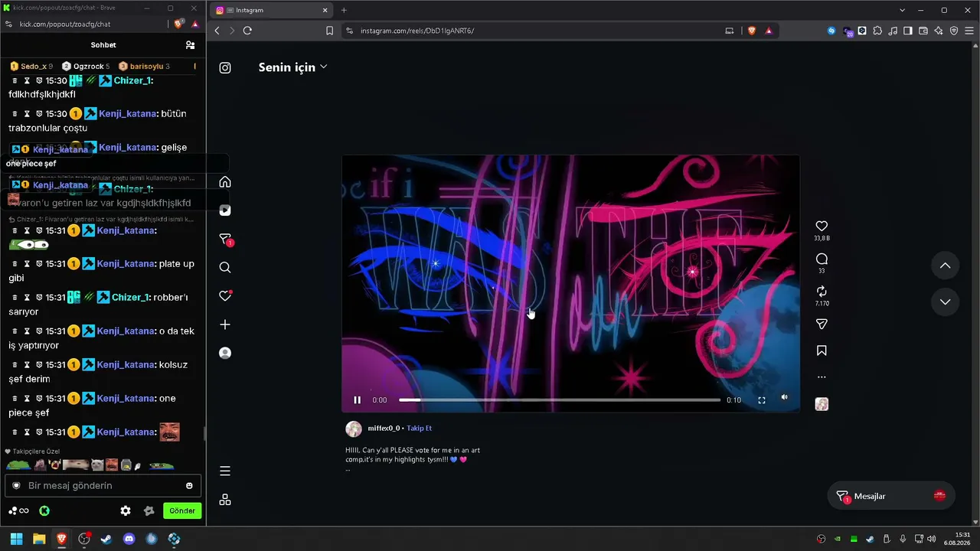Open Windows Start menu
Viewport: 980px width, 551px height.
[x=16, y=539]
